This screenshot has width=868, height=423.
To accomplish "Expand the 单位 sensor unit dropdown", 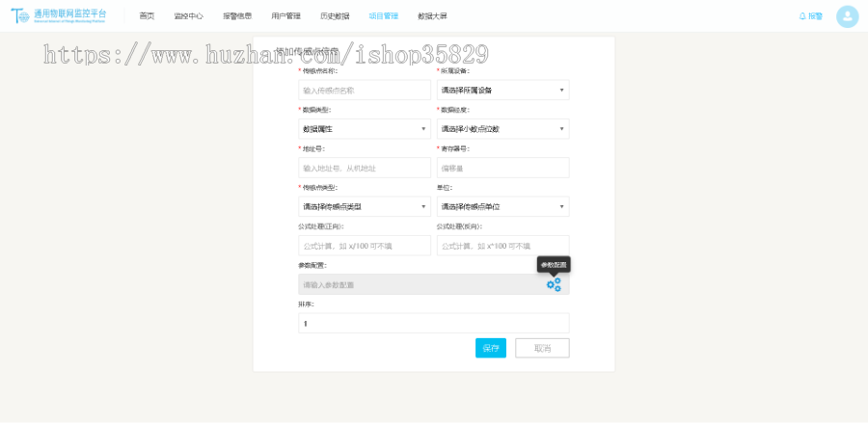I will (x=502, y=207).
